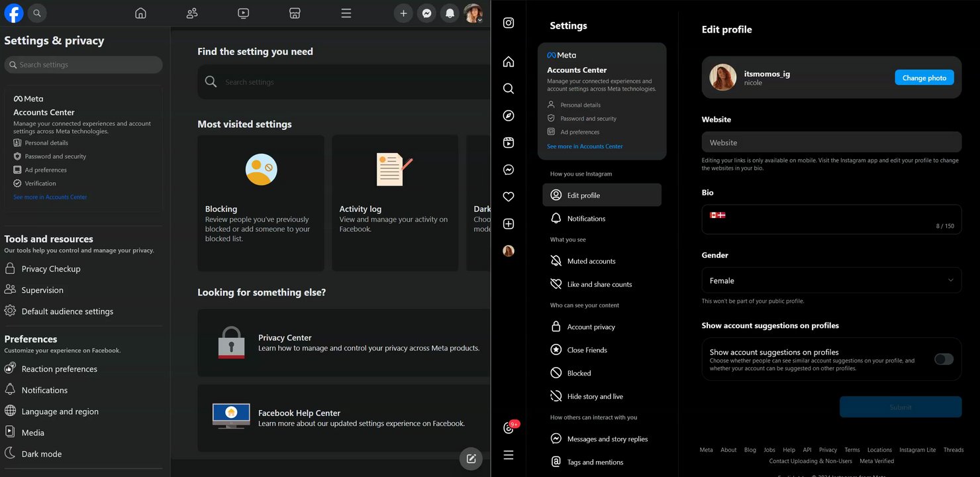Open the Facebook Help Center card

344,418
